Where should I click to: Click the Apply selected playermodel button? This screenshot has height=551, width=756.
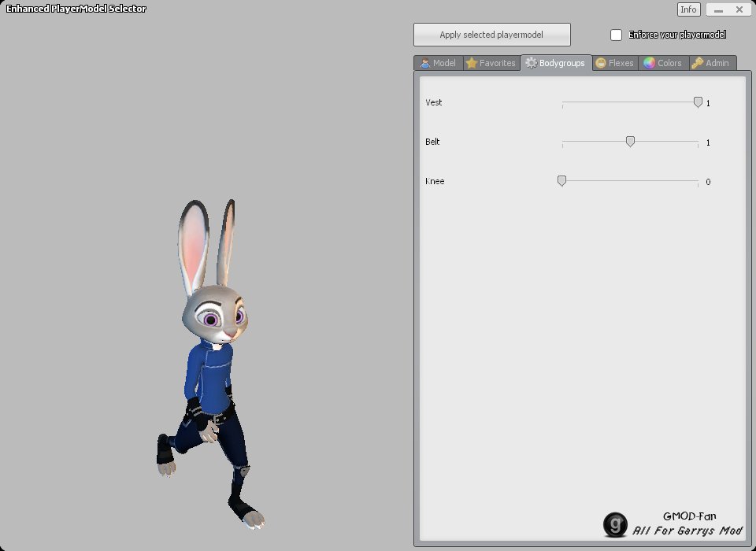(491, 35)
